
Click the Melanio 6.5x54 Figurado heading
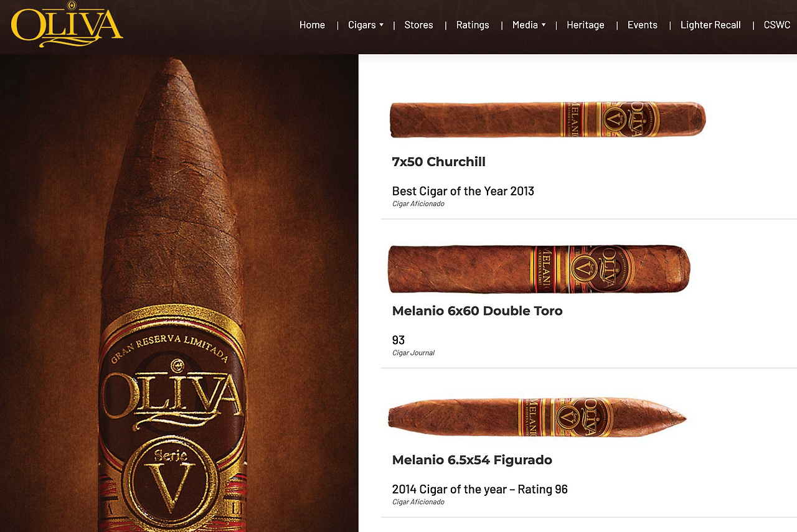(472, 460)
